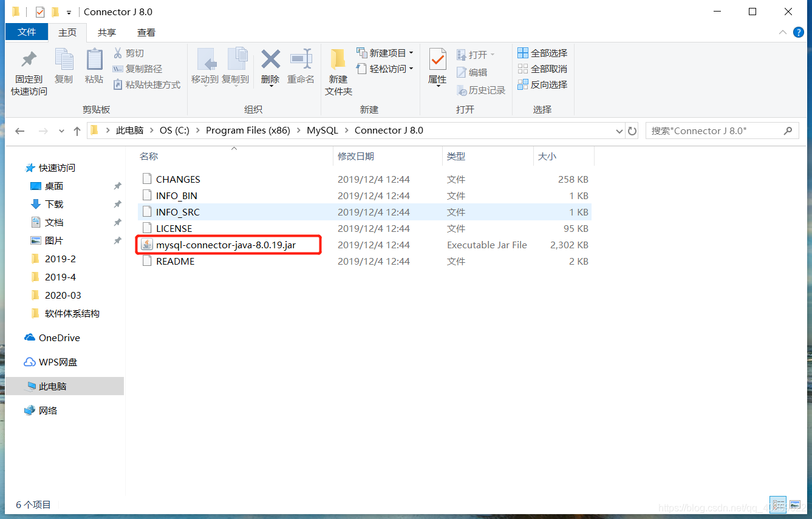Viewport: 812px width, 519px height.
Task: Open the File (文件) tab
Action: pyautogui.click(x=27, y=32)
